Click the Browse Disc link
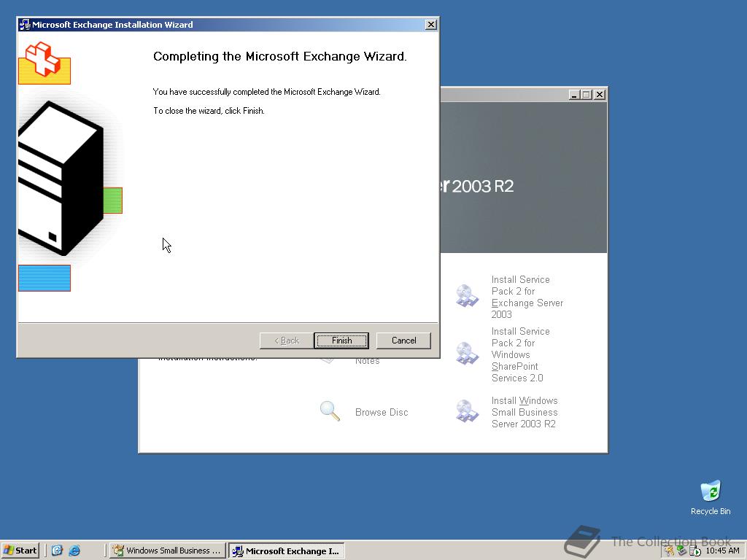Screen dimensions: 747x560 382,413
